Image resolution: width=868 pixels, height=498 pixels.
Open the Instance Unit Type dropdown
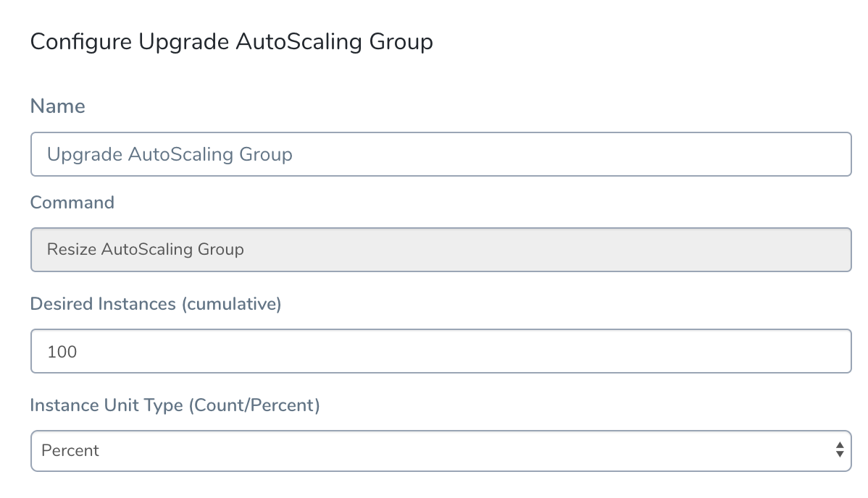click(x=441, y=451)
